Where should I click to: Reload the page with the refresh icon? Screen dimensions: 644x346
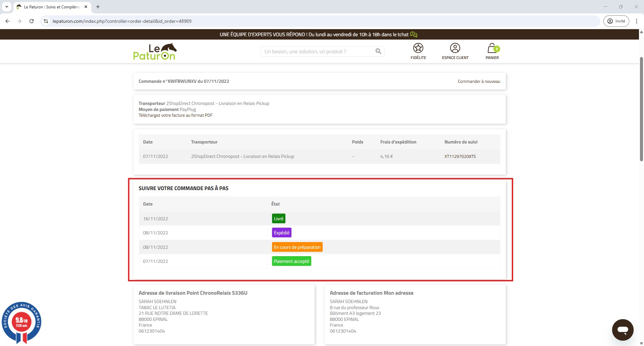[32, 21]
